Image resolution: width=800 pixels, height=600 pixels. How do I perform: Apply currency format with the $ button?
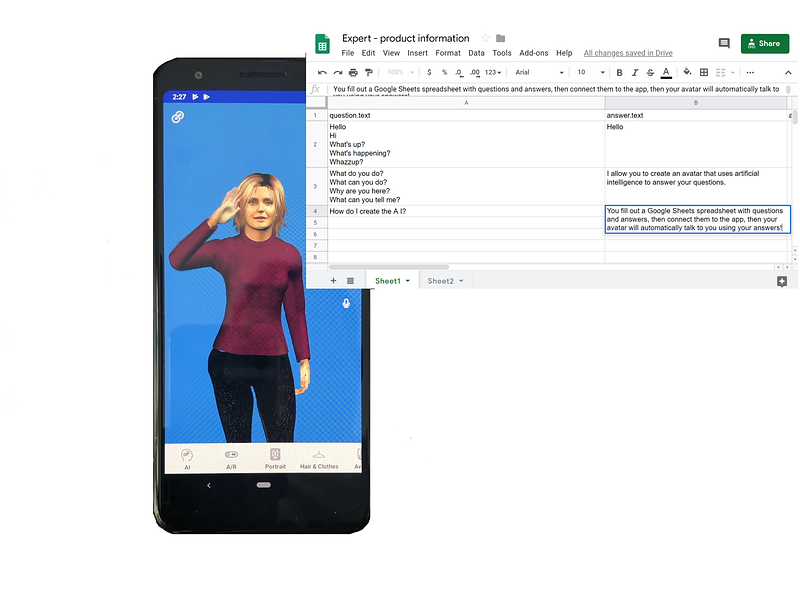click(429, 72)
